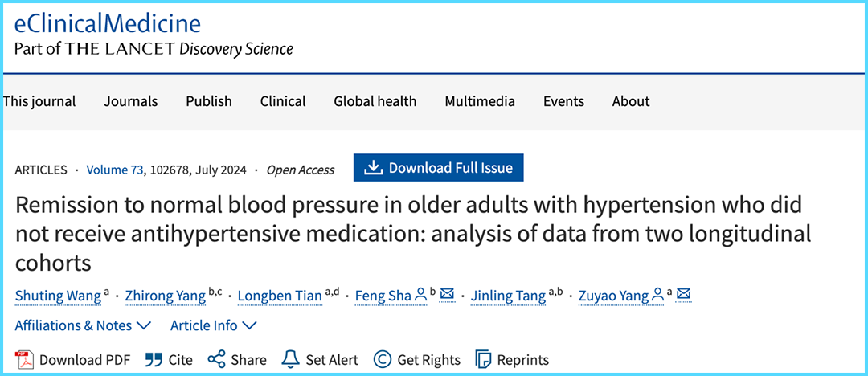Click the Reprints document icon
This screenshot has width=868, height=376.
pos(483,360)
